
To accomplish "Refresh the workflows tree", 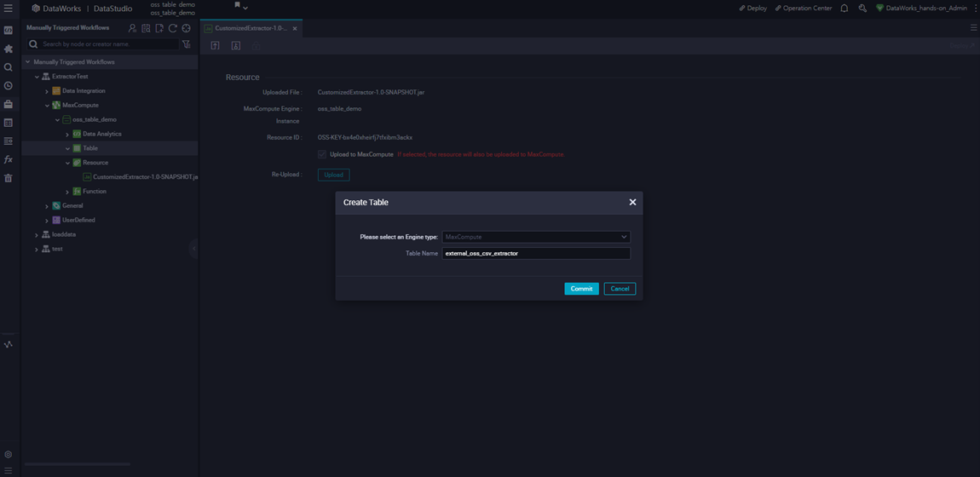I will 172,28.
